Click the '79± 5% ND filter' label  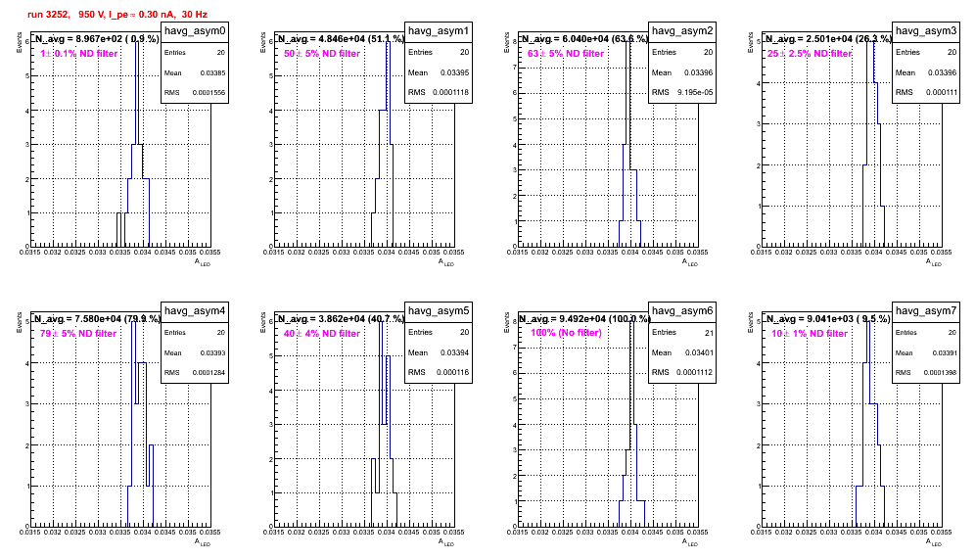[78, 334]
